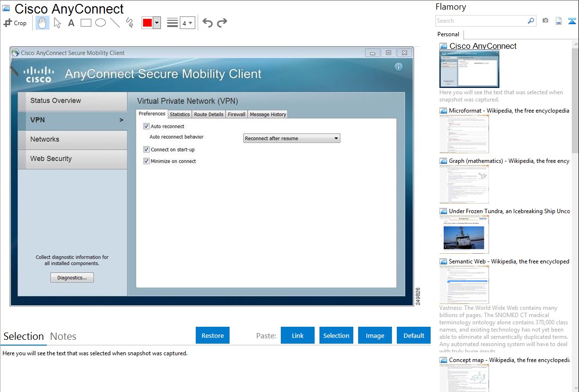This screenshot has height=392, width=579.
Task: Select the Crop tool
Action: pyautogui.click(x=15, y=23)
